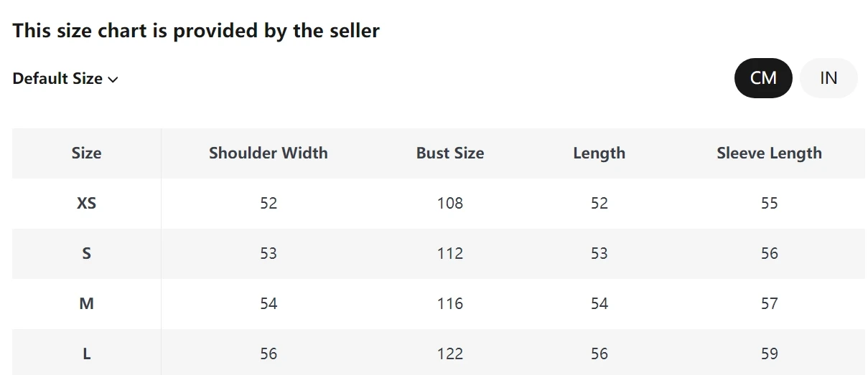Switch units to IN
This screenshot has height=375, width=868.
[829, 78]
